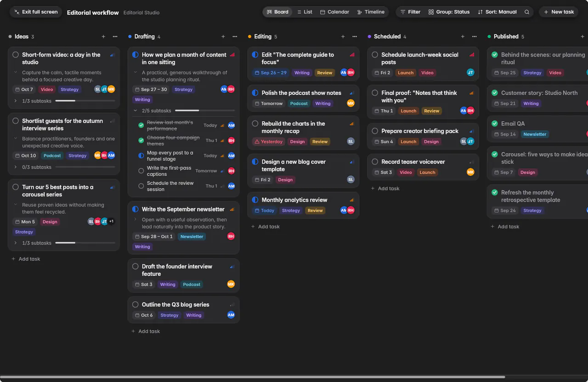
Task: Mark Outline the Q3 blog series complete
Action: pyautogui.click(x=136, y=305)
